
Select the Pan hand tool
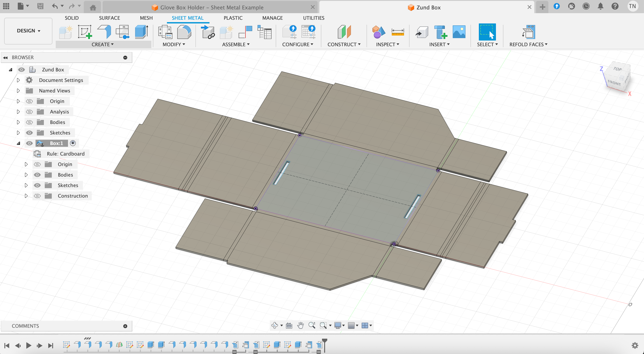[301, 325]
